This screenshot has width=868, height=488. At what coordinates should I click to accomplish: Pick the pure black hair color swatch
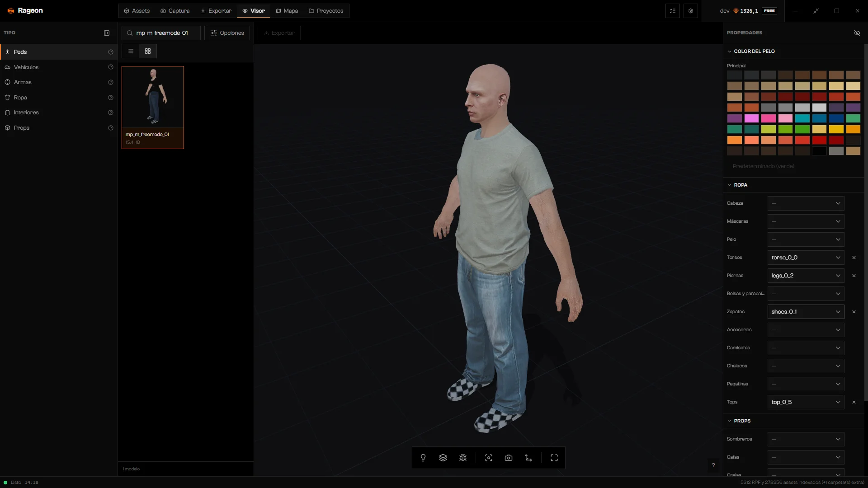pyautogui.click(x=819, y=151)
